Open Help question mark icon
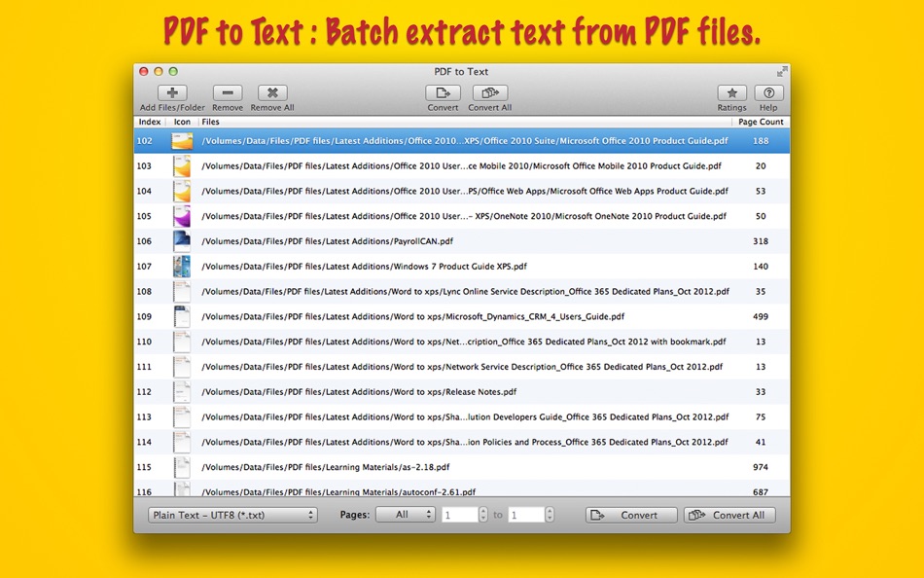The height and width of the screenshot is (578, 924). [x=768, y=92]
